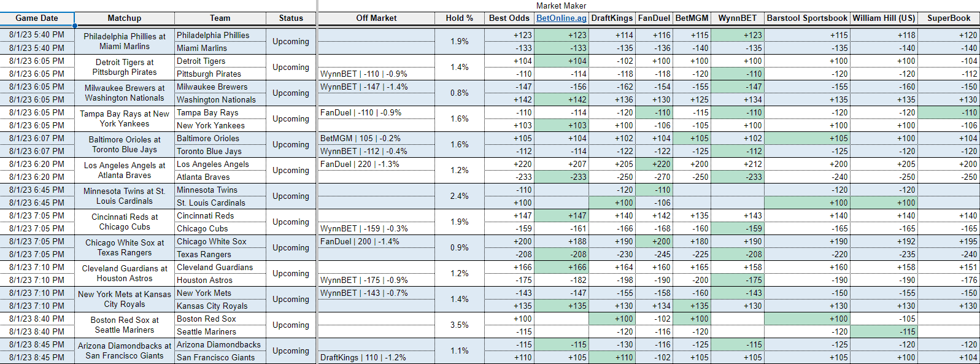The image size is (980, 364).
Task: Click off market cell 'FanDuel | 200 | -1.4%'
Action: pos(376,241)
